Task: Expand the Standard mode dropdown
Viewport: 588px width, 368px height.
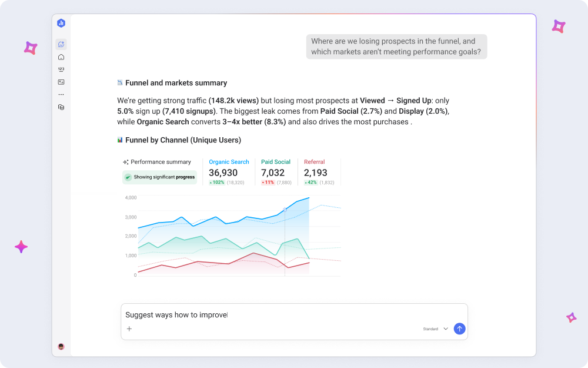Action: 435,329
